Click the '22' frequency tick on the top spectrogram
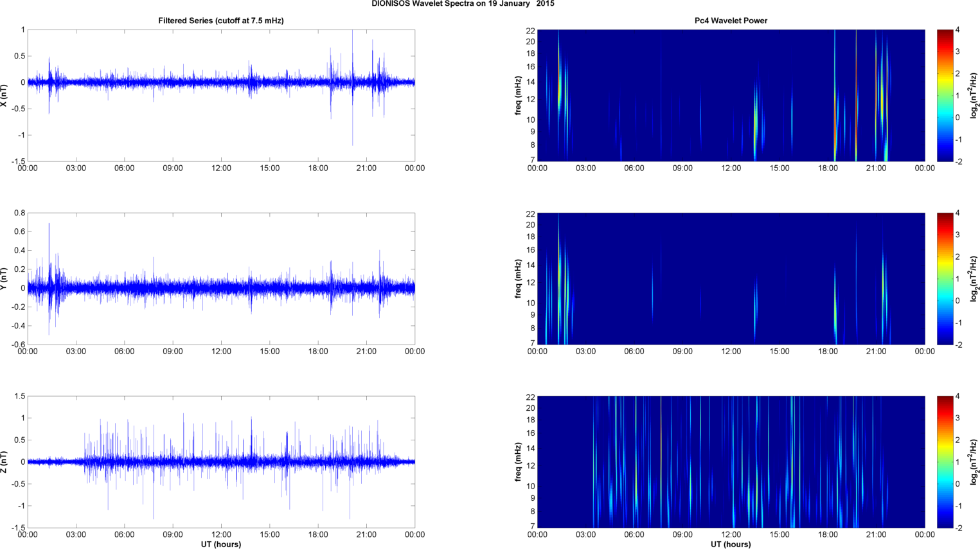The height and width of the screenshot is (549, 980). [530, 30]
